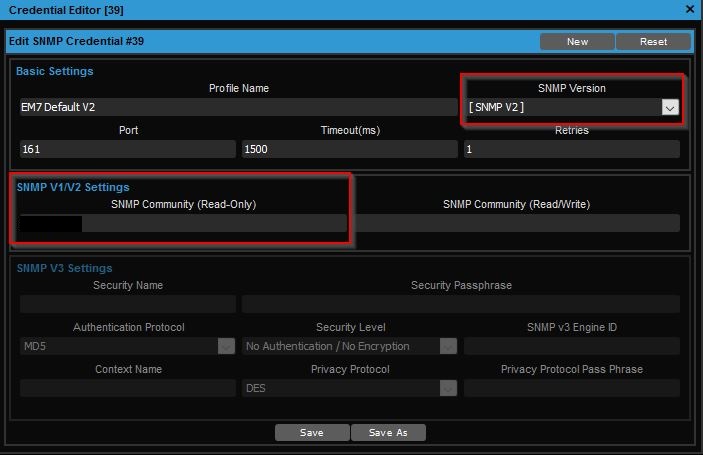Image resolution: width=703 pixels, height=455 pixels.
Task: Click the Security Passphrase field
Action: tap(461, 304)
